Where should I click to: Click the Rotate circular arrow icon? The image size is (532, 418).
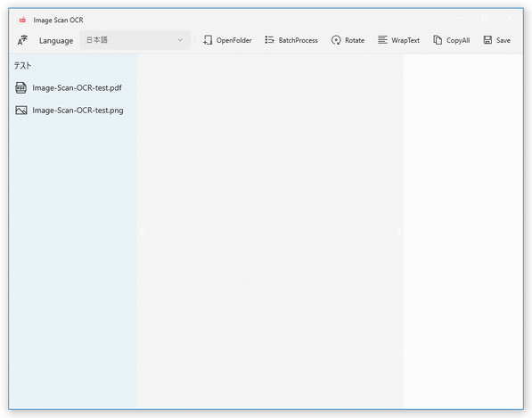336,40
